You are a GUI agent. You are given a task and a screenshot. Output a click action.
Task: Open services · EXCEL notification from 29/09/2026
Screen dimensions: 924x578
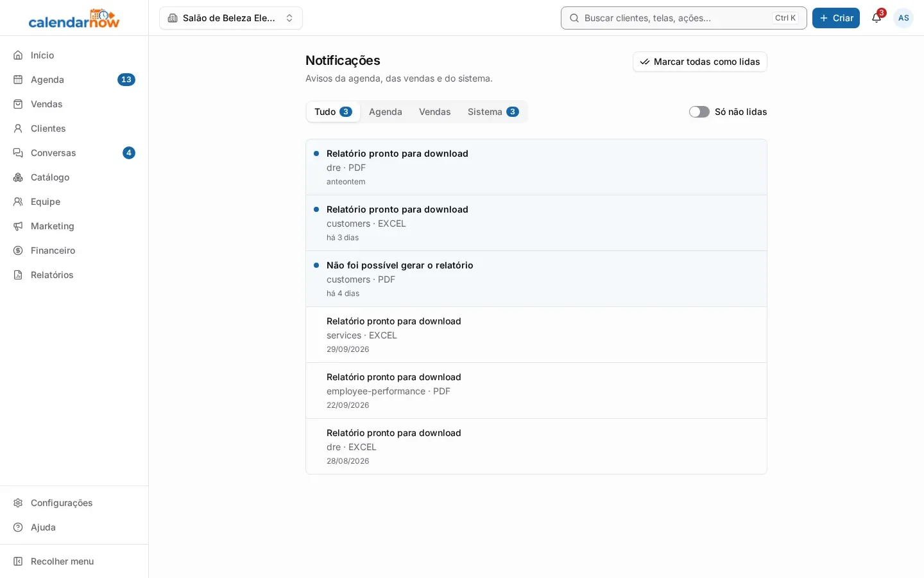pos(536,335)
